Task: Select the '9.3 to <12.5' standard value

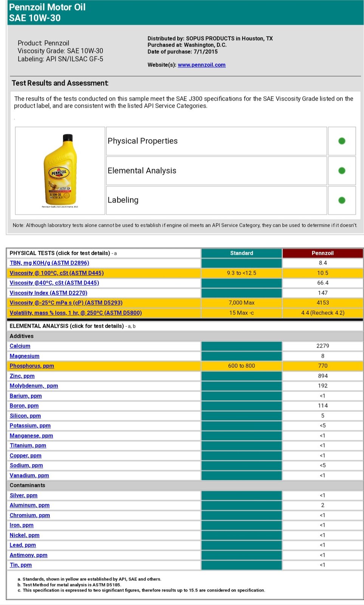Action: pyautogui.click(x=242, y=273)
